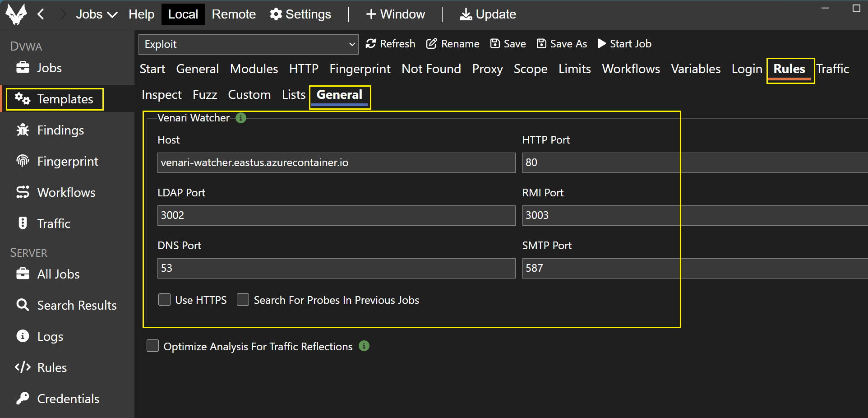Open the Workflows tab
Viewport: 868px width, 418px height.
click(x=631, y=69)
